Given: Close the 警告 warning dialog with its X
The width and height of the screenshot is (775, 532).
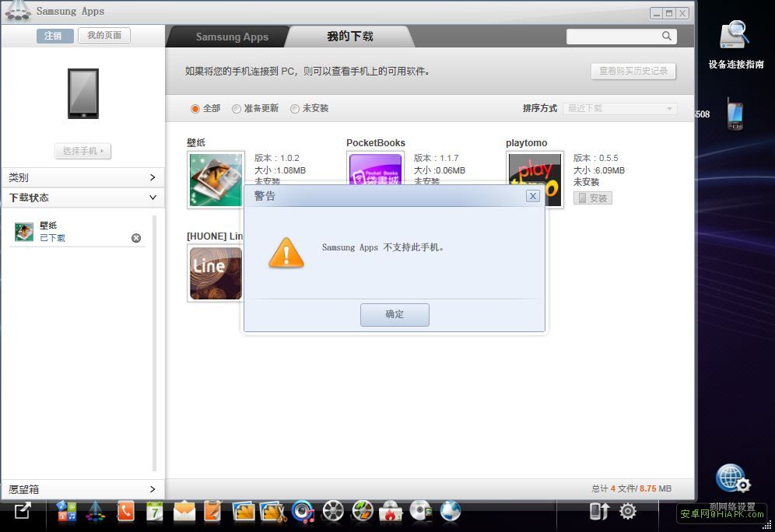Looking at the screenshot, I should click(x=532, y=196).
